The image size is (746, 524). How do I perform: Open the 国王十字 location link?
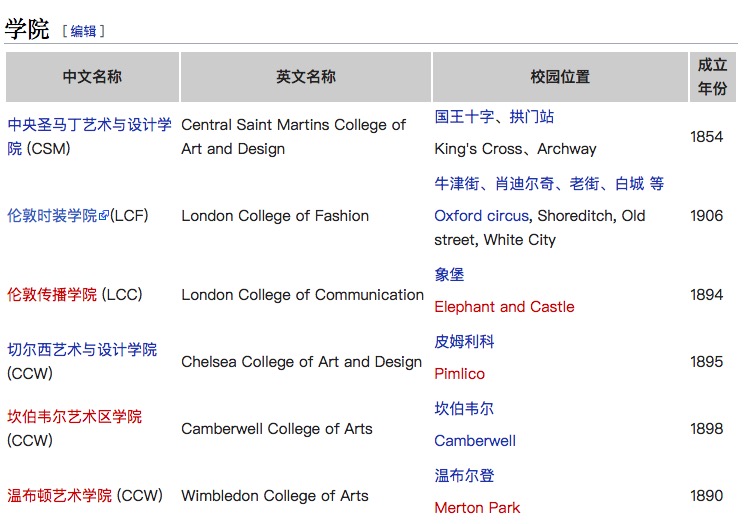pos(464,117)
